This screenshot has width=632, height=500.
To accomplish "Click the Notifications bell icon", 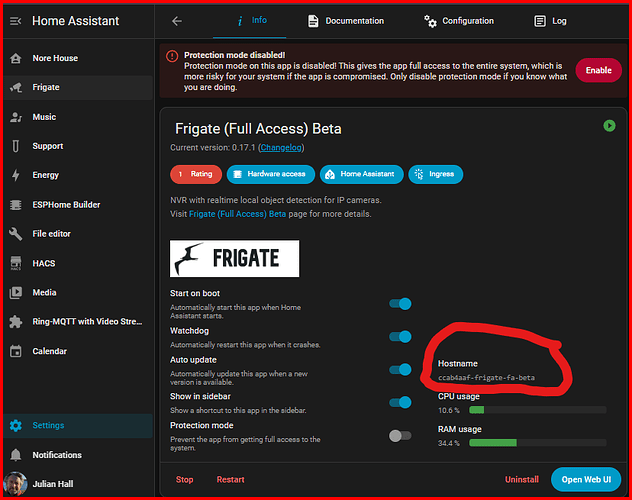I will pyautogui.click(x=16, y=455).
